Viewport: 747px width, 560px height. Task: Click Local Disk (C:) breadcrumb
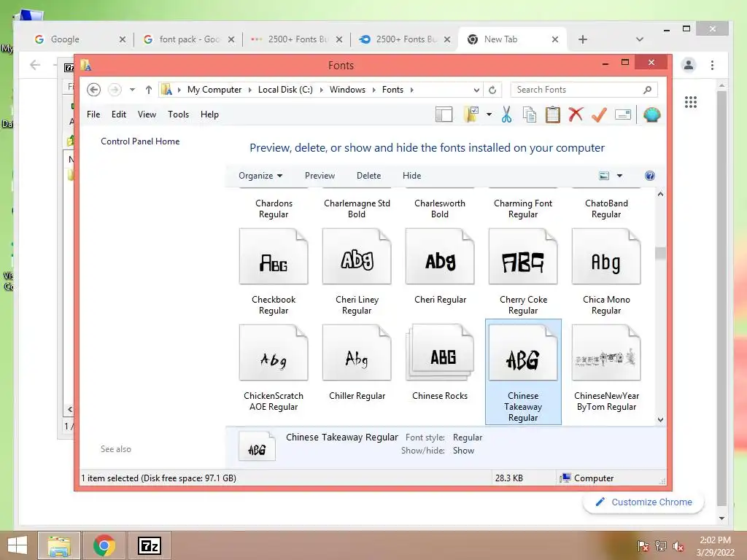click(285, 90)
